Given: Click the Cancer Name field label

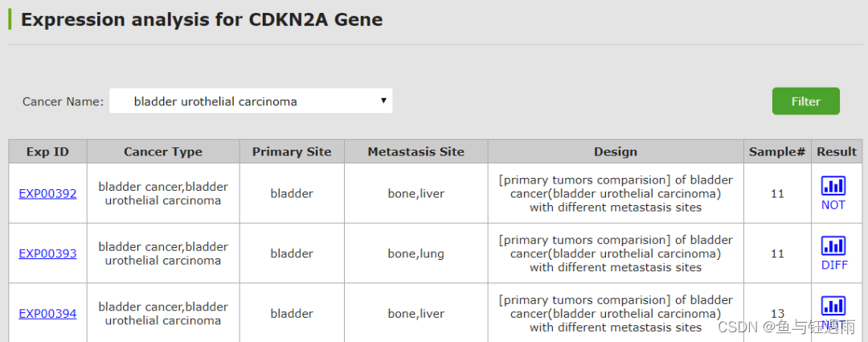Looking at the screenshot, I should coord(63,101).
